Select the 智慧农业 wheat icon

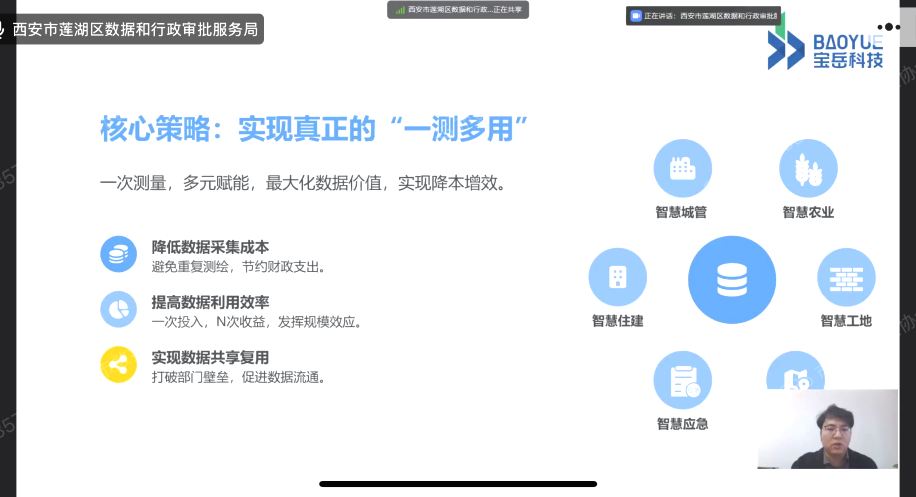pos(808,168)
